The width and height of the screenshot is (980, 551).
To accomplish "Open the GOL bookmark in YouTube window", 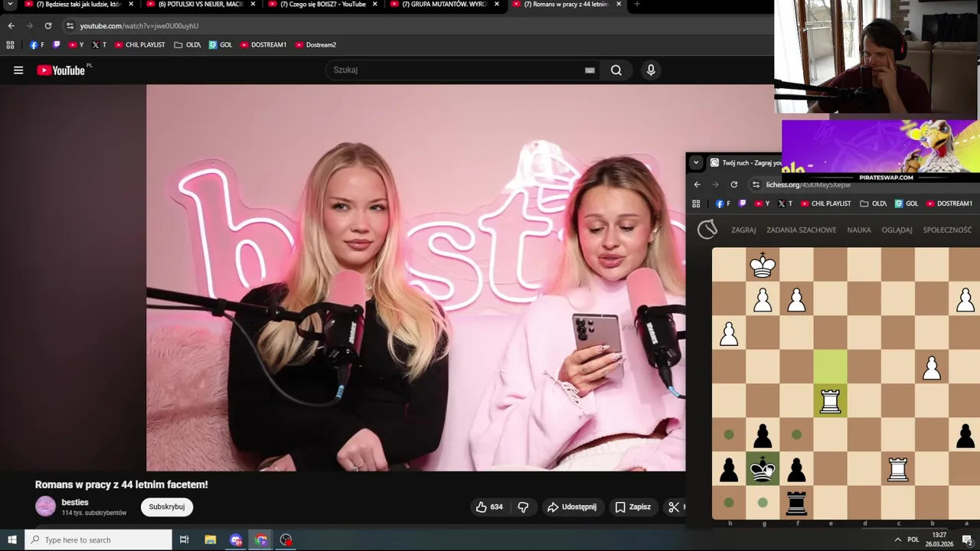I will tap(220, 45).
